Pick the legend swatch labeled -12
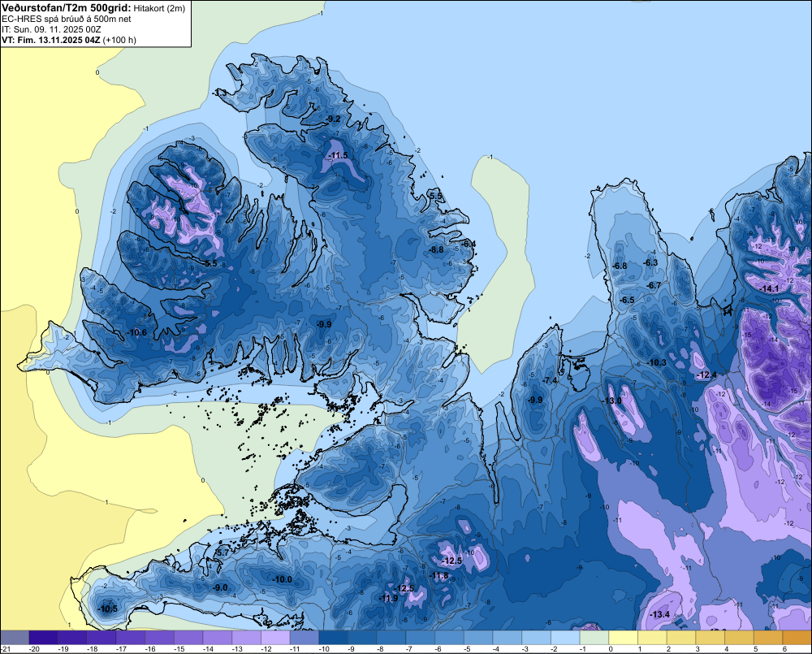 coord(275,638)
